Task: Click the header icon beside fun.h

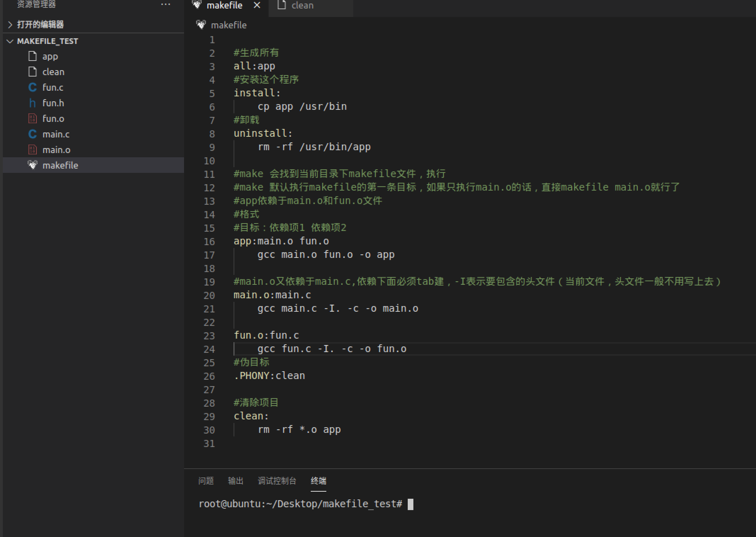Action: pos(33,103)
